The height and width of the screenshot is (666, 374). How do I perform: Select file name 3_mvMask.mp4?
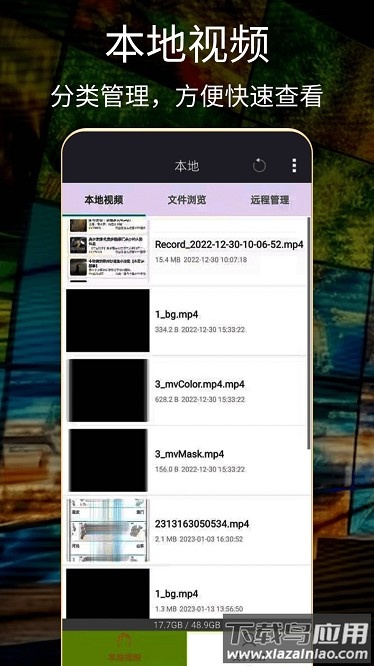point(189,454)
